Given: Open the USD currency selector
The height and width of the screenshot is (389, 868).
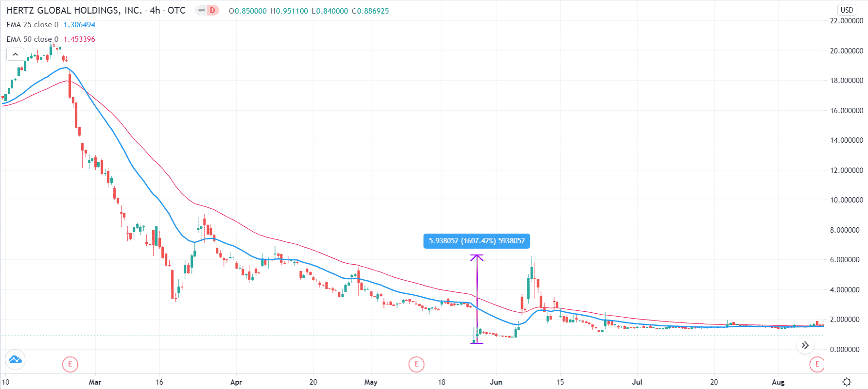Looking at the screenshot, I should coord(847,10).
